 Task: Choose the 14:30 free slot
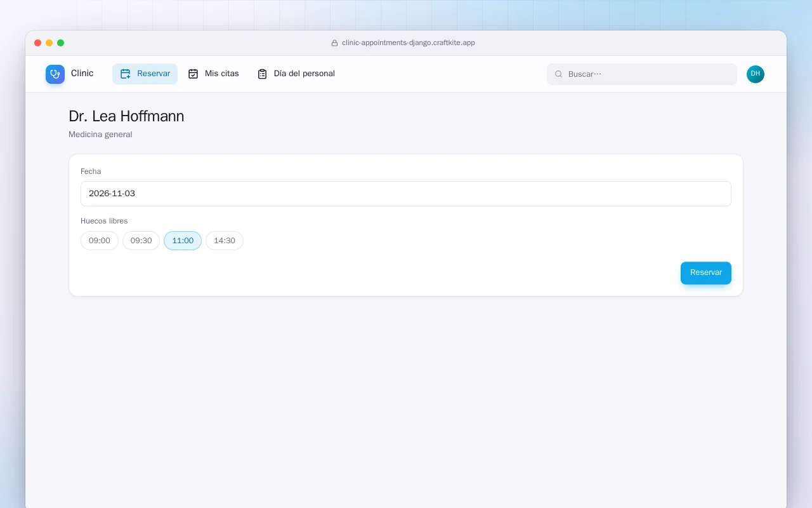click(x=225, y=241)
